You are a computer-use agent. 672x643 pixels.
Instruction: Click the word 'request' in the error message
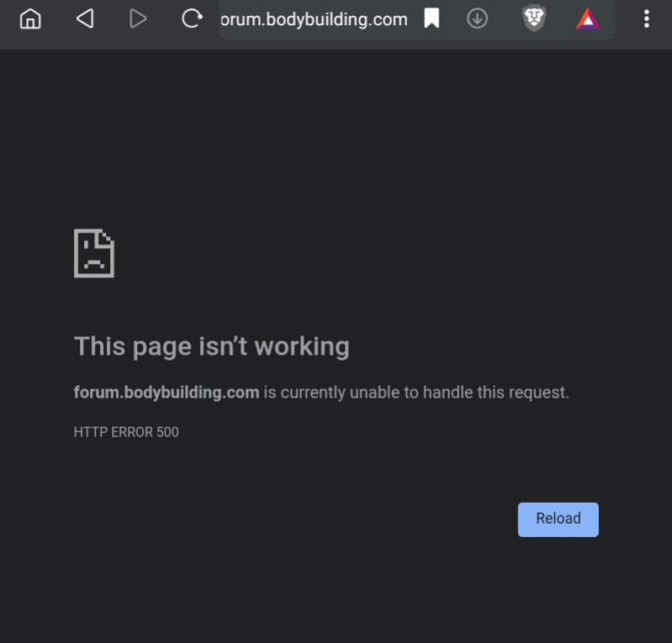537,393
